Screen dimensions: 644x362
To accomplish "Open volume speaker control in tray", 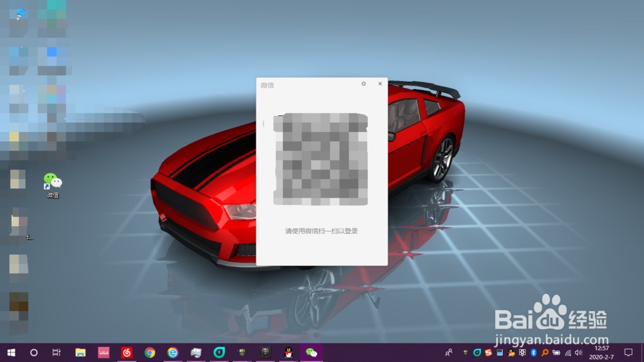I will (579, 352).
